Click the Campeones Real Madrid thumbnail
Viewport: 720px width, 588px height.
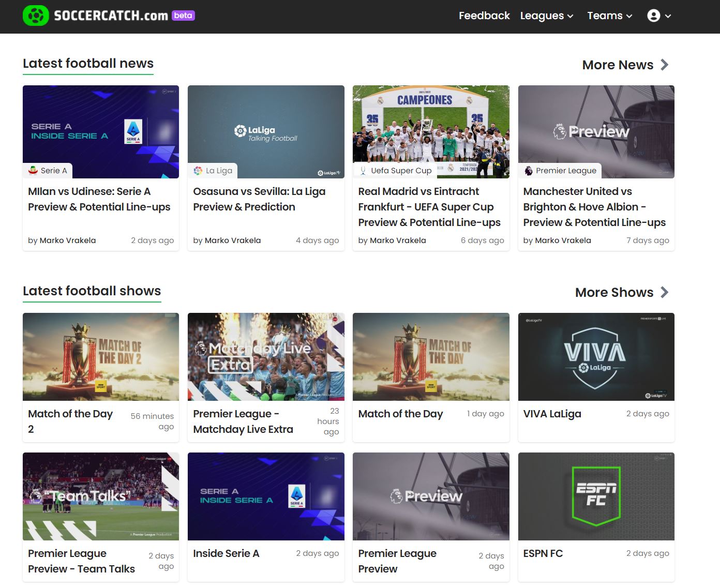tap(431, 132)
